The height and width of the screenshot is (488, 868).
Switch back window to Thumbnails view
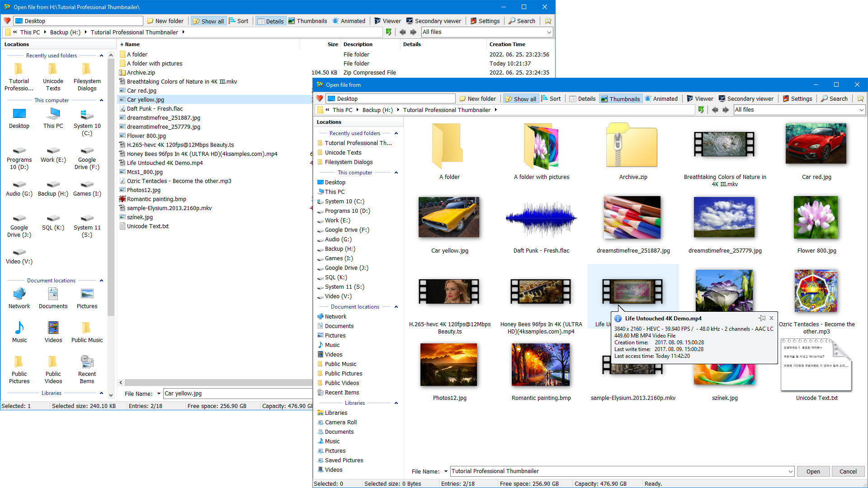(308, 21)
